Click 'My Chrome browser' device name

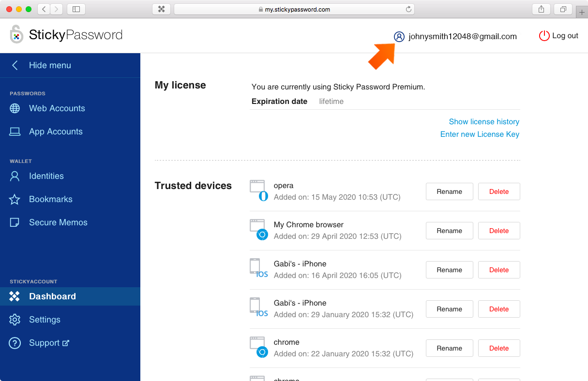(x=309, y=225)
